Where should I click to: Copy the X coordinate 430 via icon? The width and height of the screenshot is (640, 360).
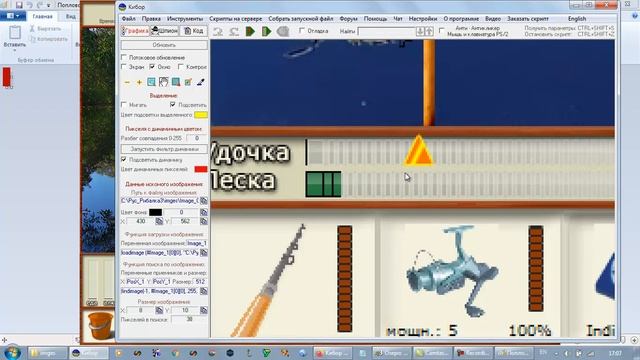click(x=159, y=221)
